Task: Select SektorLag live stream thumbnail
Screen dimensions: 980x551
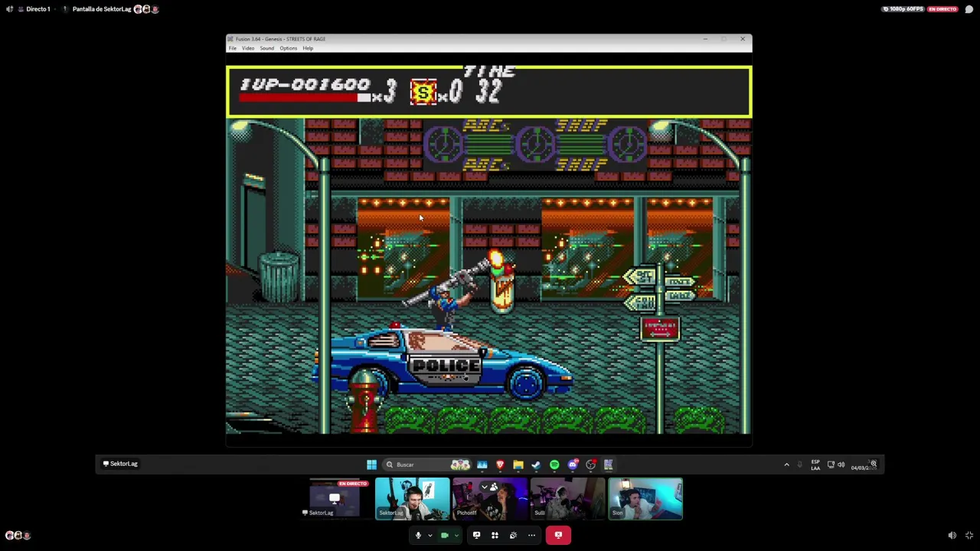Action: (334, 499)
